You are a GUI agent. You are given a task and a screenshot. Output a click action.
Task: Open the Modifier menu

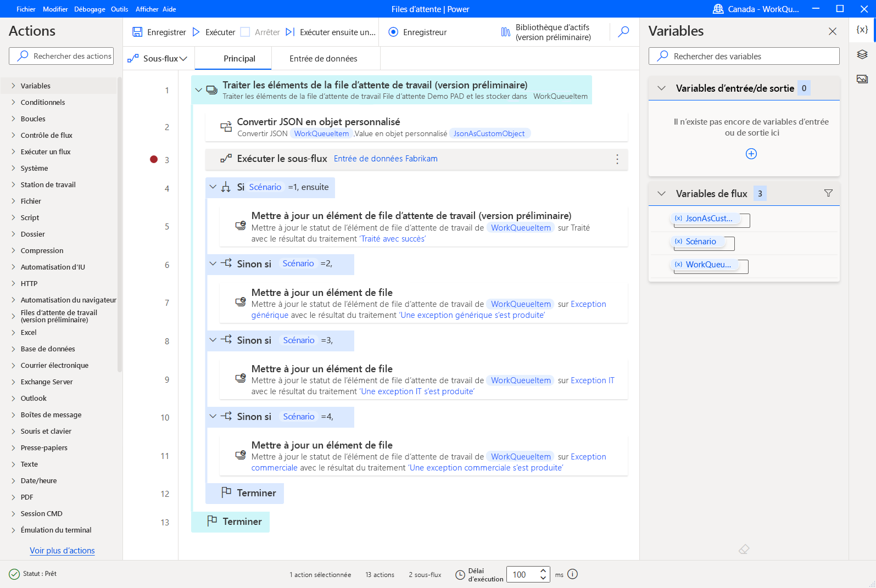click(55, 9)
